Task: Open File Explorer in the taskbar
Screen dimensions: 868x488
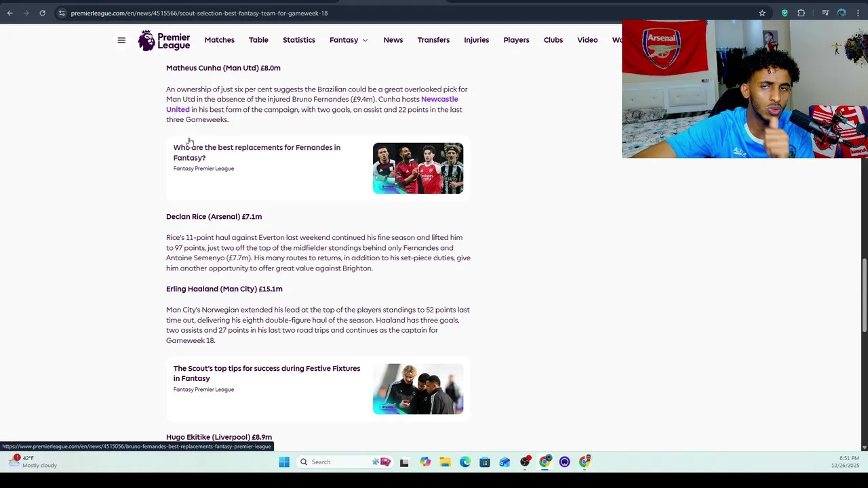Action: tap(445, 462)
